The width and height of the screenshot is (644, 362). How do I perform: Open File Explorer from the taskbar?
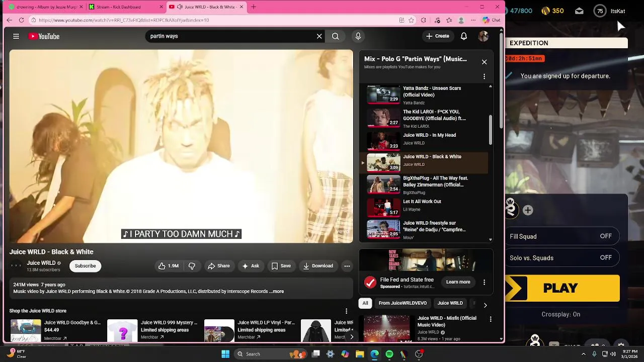[360, 354]
